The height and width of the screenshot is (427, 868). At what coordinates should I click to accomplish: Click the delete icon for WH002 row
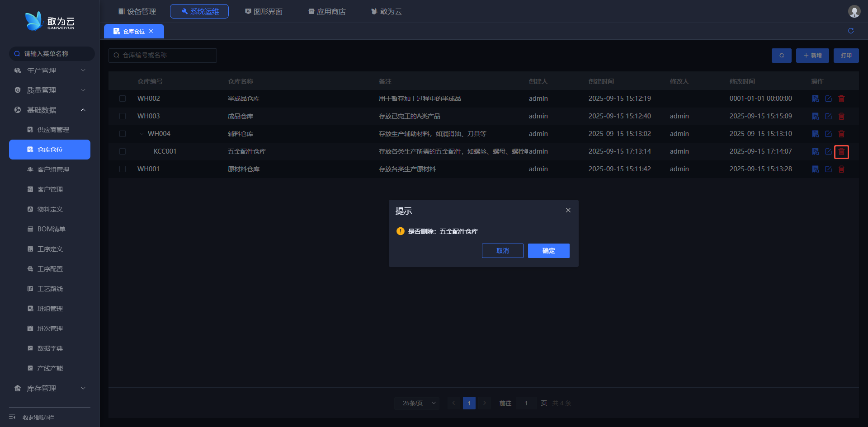[x=841, y=99]
